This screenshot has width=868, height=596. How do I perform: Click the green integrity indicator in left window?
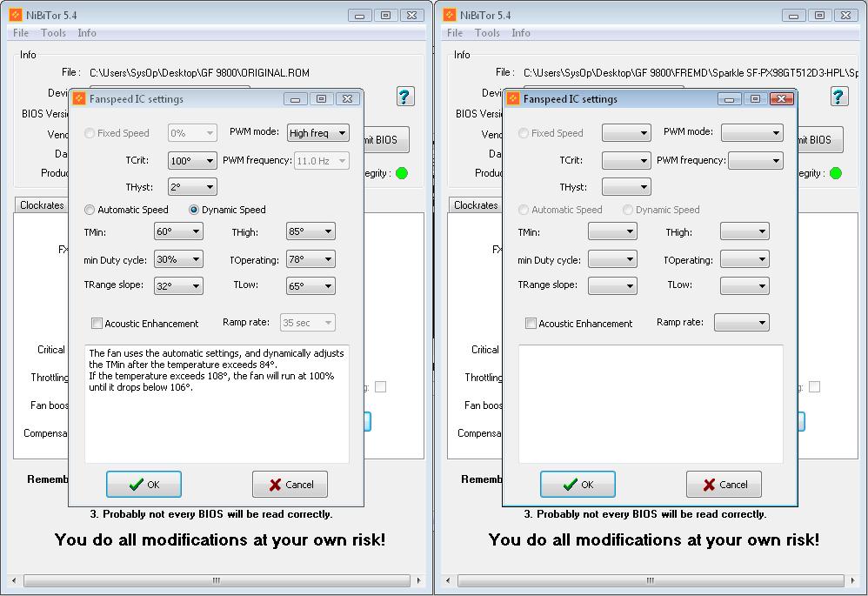click(x=402, y=173)
